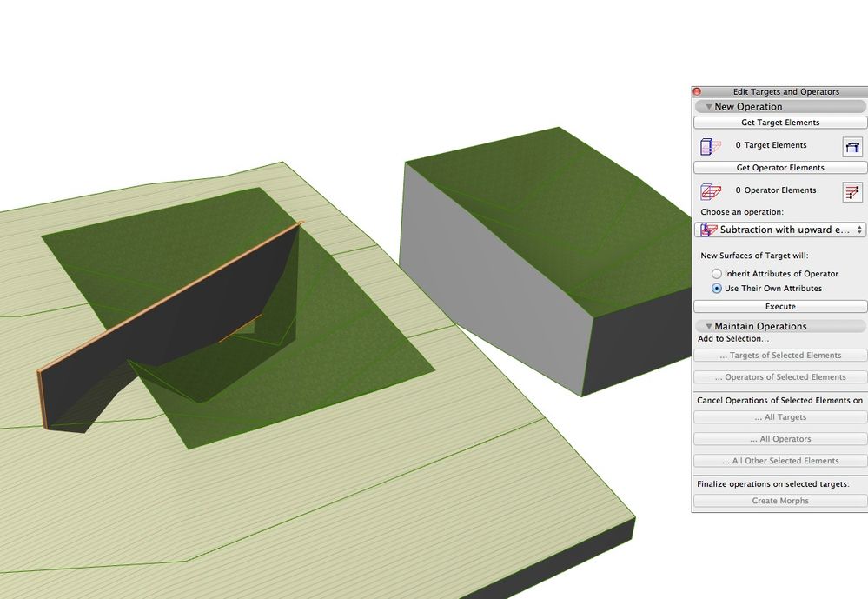868x599 pixels.
Task: Select "Inherit Attributes of Operator"
Action: [x=716, y=273]
